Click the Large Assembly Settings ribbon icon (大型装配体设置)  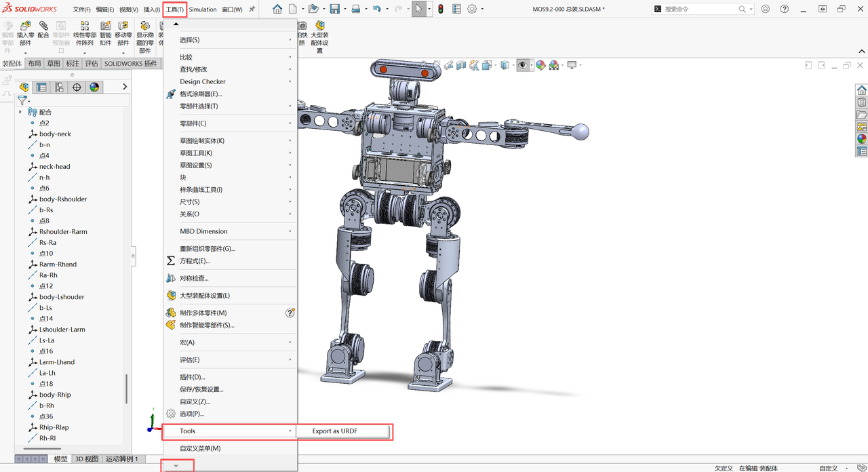[319, 26]
